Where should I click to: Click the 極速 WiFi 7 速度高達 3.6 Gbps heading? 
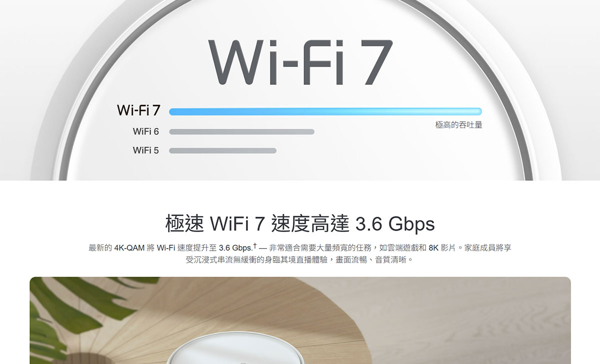(300, 224)
